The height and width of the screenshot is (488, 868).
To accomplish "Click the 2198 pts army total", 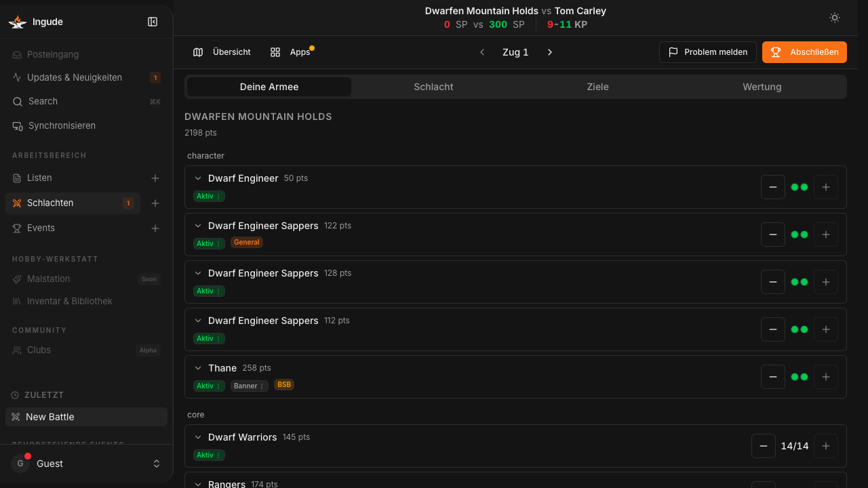I will (201, 133).
